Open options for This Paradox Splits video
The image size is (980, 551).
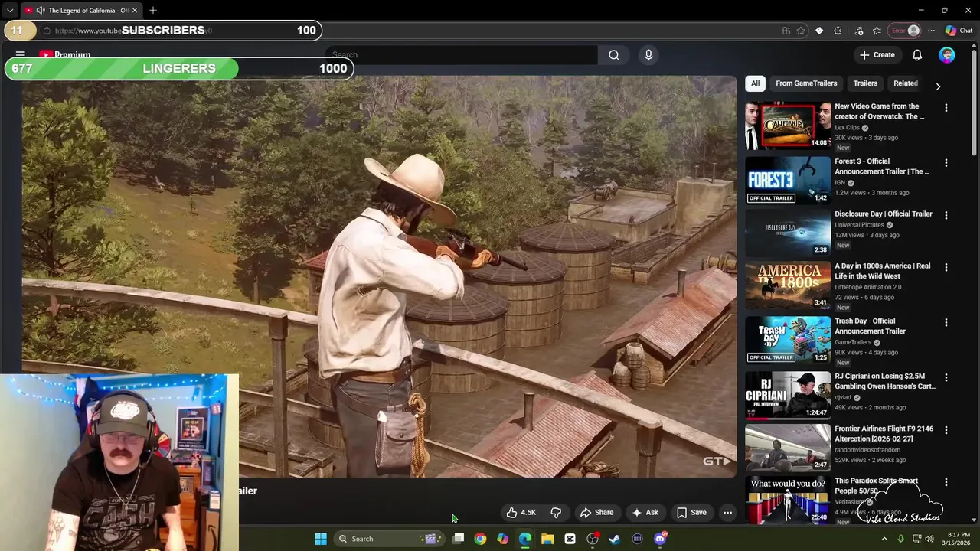click(x=946, y=482)
